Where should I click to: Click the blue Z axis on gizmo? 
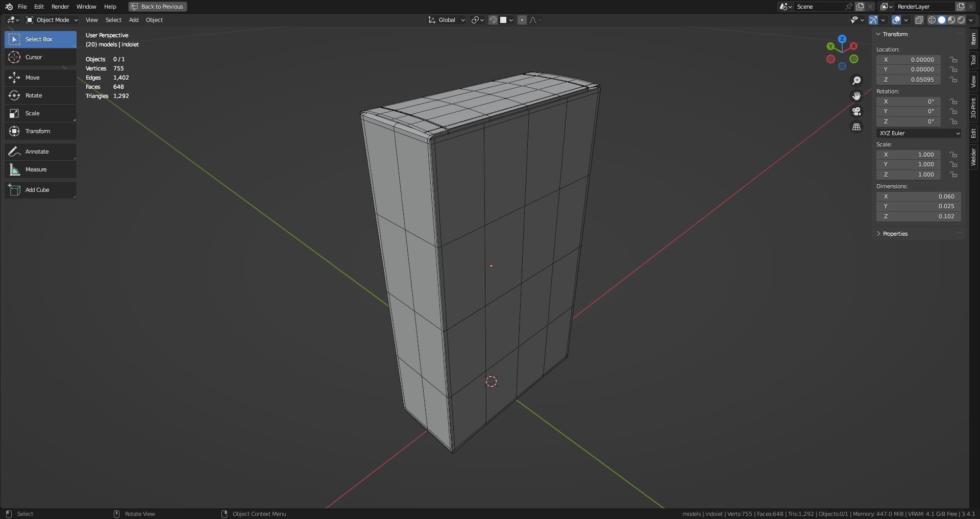pos(842,39)
